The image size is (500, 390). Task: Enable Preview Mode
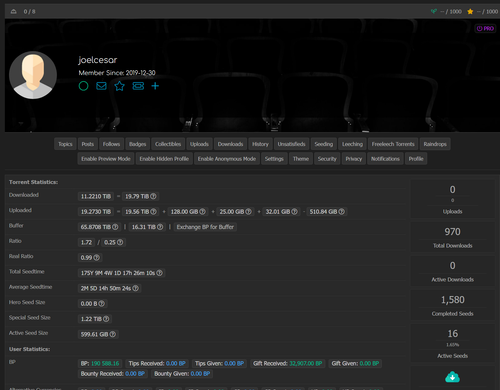pyautogui.click(x=106, y=159)
